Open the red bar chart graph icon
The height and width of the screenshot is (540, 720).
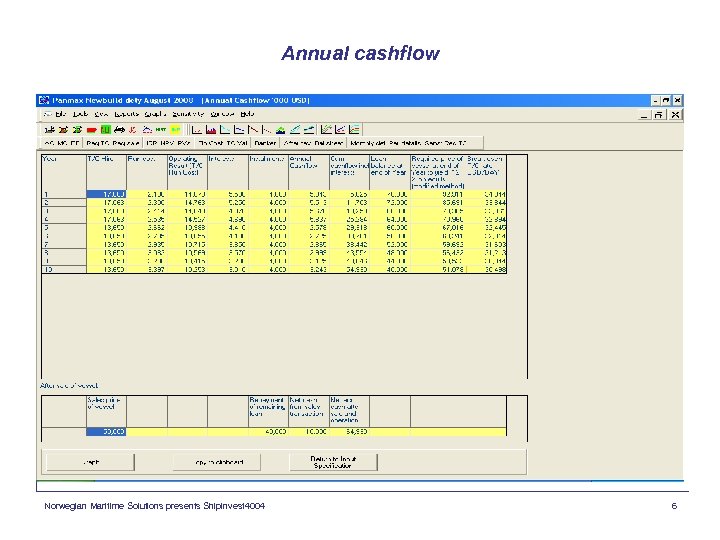click(x=211, y=130)
